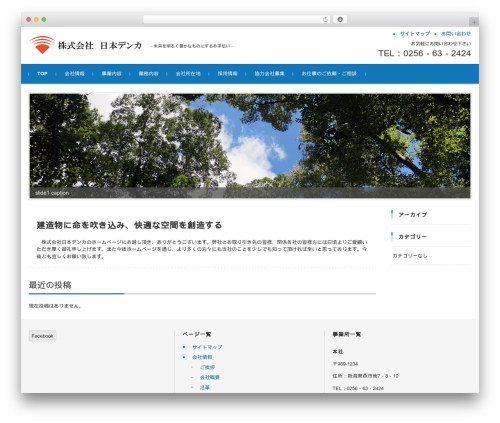This screenshot has height=423, width=500.
Task: Open the footer 会社情報 link
Action: coord(202,357)
